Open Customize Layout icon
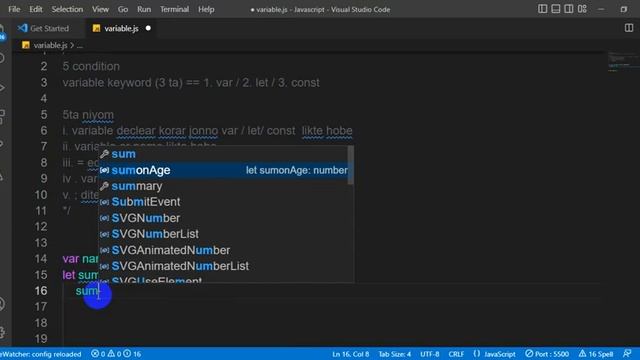Screen dimensions: 640x360 click(582, 9)
